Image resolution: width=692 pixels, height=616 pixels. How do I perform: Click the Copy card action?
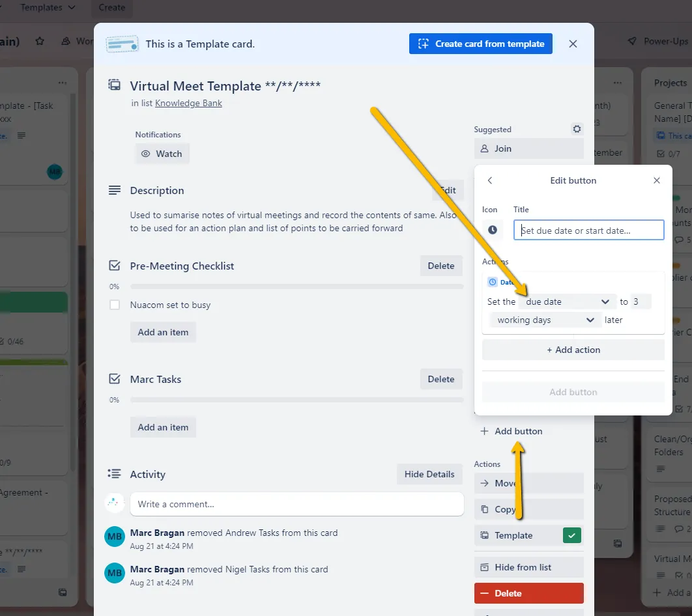(x=528, y=509)
